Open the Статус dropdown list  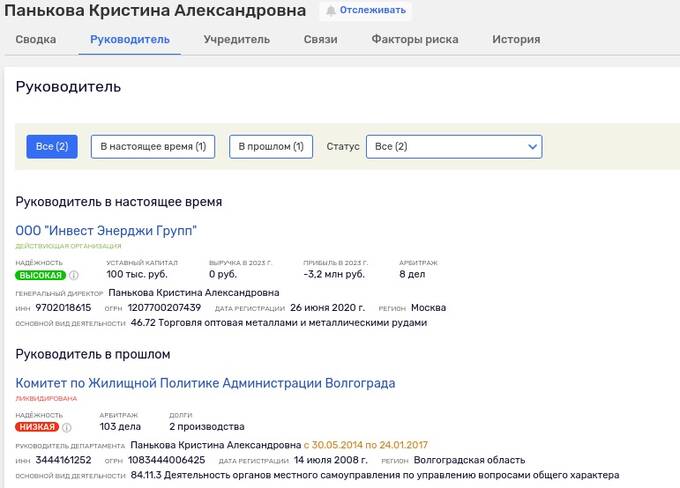[453, 147]
